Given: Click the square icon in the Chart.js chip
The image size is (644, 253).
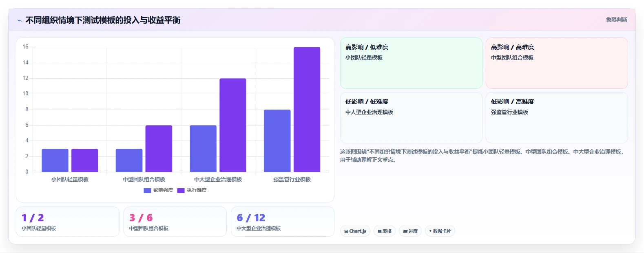Looking at the screenshot, I should (346, 231).
